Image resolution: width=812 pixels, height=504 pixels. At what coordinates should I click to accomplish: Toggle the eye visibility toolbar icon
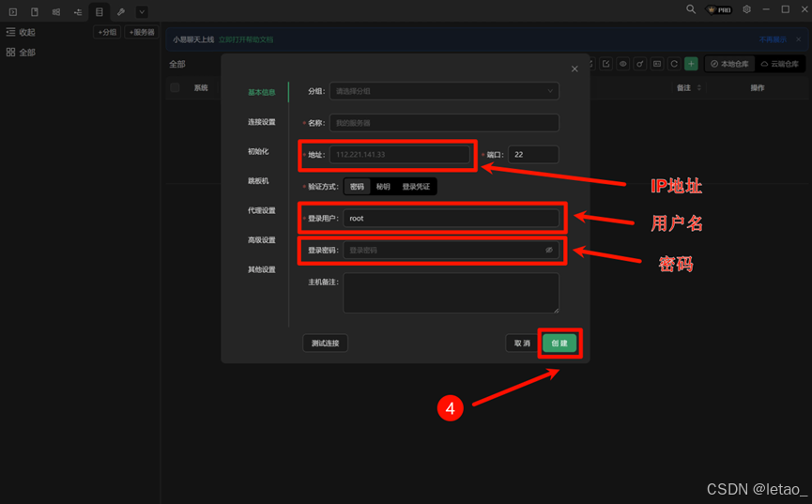[x=623, y=64]
